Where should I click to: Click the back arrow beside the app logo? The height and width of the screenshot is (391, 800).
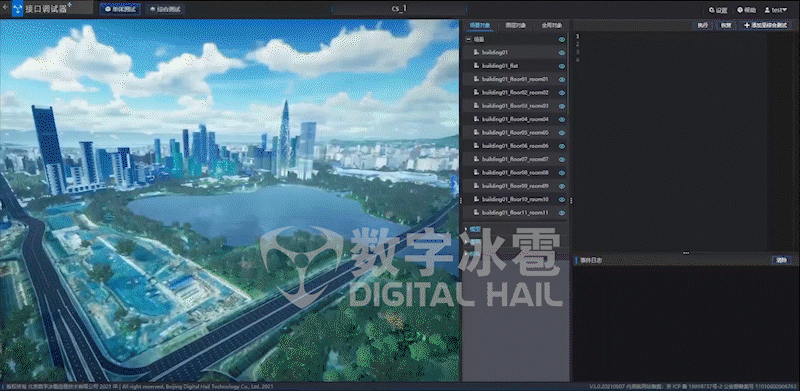5,8
